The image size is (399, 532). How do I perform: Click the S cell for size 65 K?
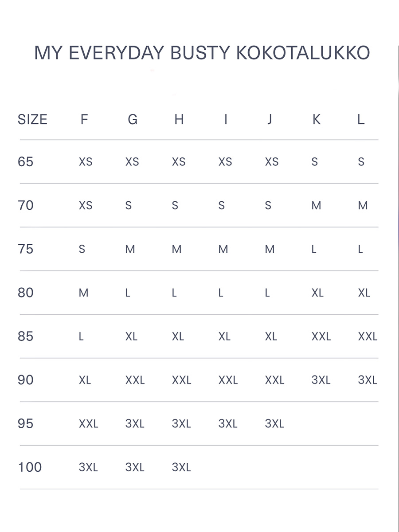point(315,162)
